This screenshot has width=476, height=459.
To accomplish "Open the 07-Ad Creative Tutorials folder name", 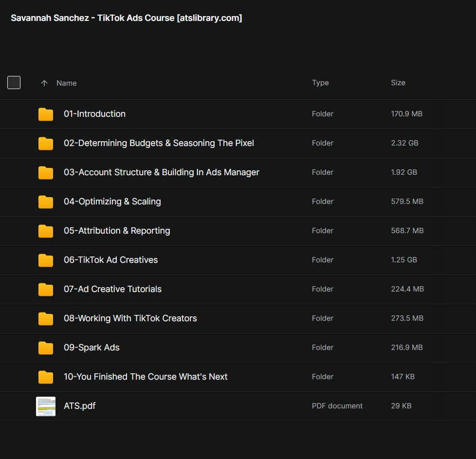I will coord(112,289).
